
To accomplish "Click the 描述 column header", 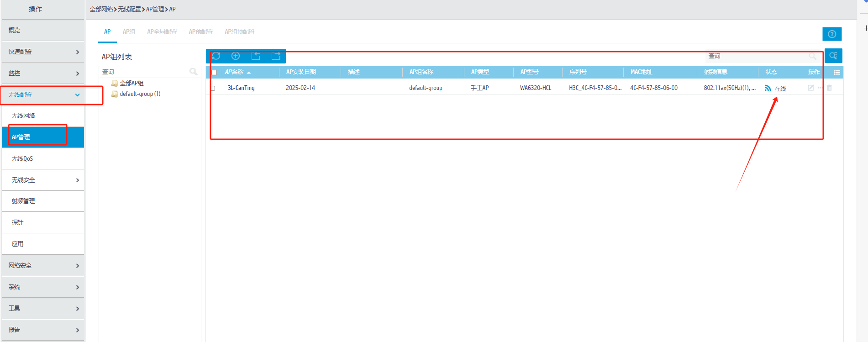I will 354,72.
